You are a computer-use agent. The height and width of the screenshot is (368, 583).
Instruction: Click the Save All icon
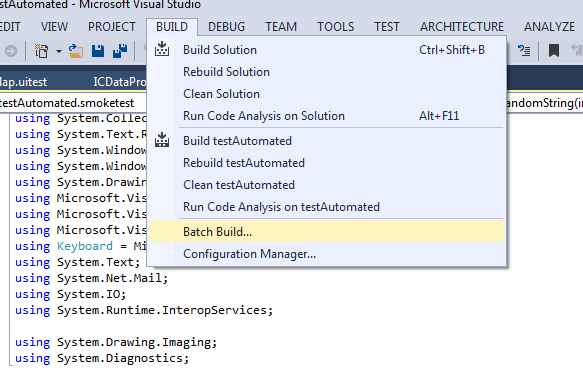pos(120,51)
